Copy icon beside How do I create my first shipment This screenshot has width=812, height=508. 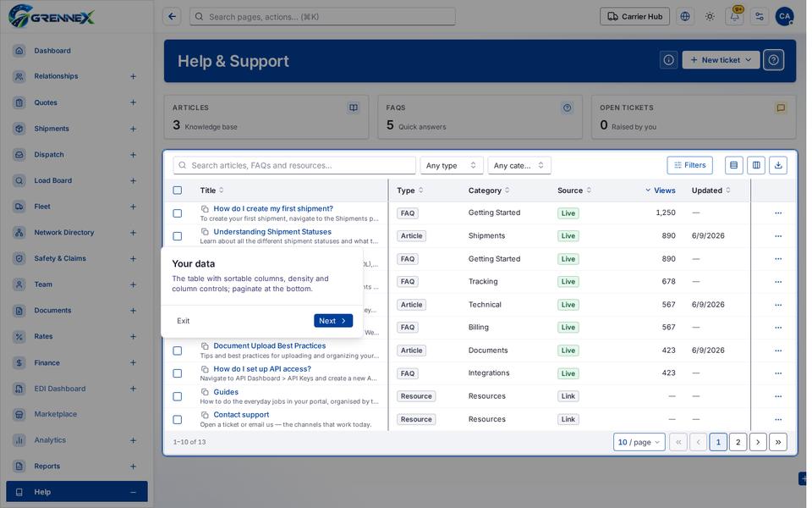(x=205, y=209)
